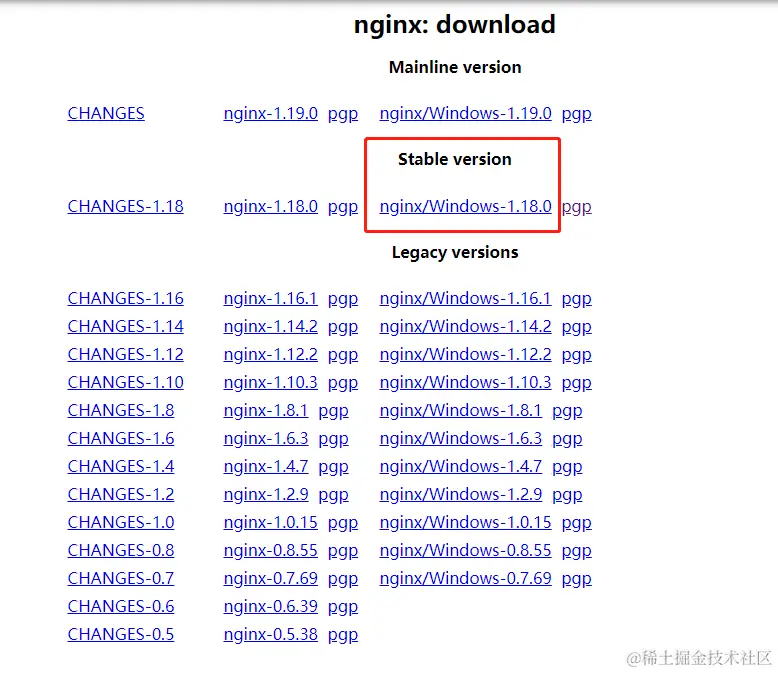Download nginx-1.18.0 source
This screenshot has height=673, width=778.
point(270,206)
